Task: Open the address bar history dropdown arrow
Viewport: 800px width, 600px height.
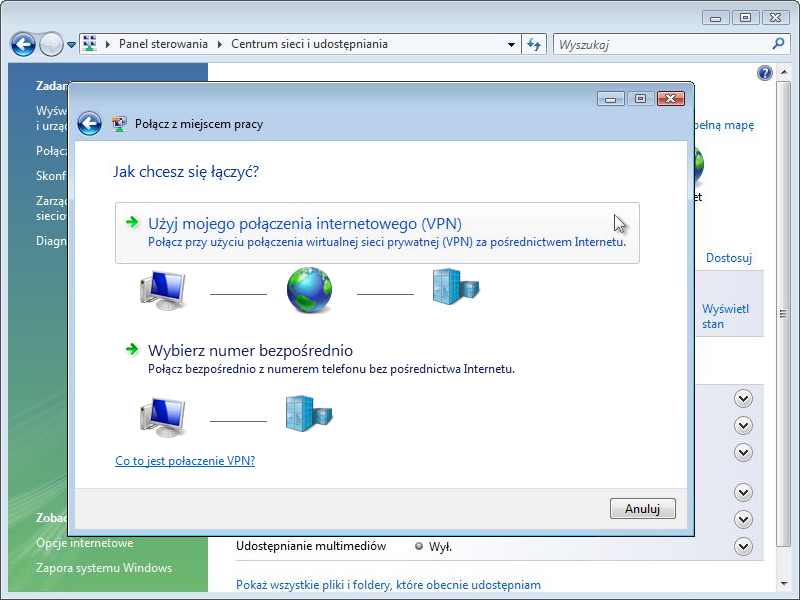Action: (x=511, y=44)
